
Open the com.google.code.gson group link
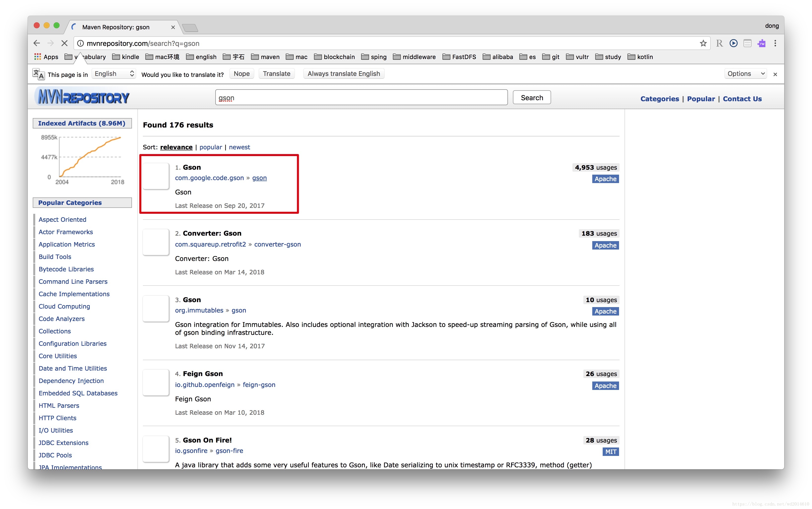pos(209,178)
